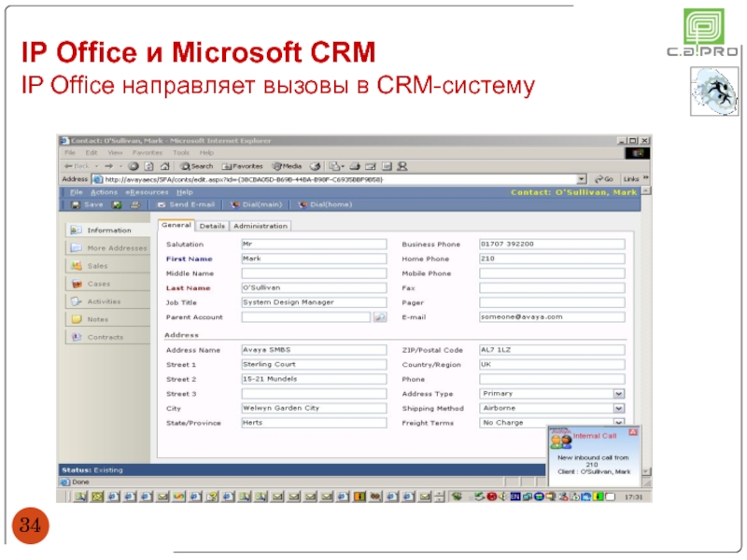Viewport: 747px width, 560px height.
Task: Click the Home Phone field showing 210
Action: pyautogui.click(x=552, y=259)
